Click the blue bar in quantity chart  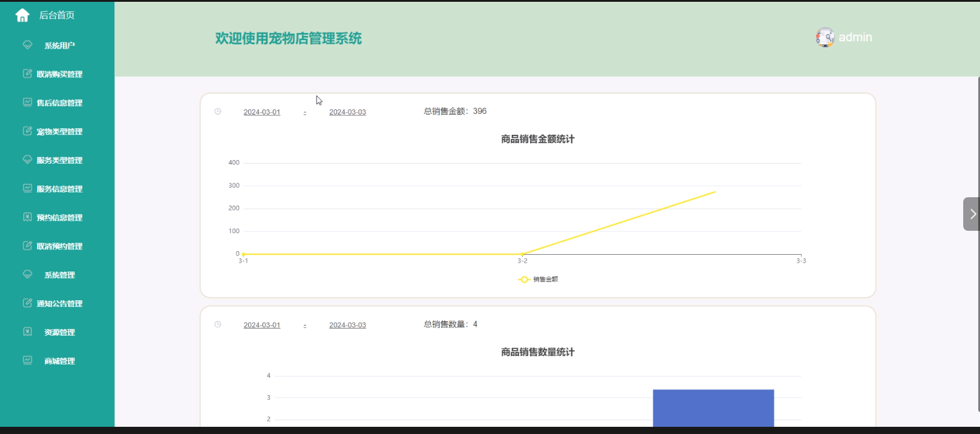pyautogui.click(x=713, y=408)
